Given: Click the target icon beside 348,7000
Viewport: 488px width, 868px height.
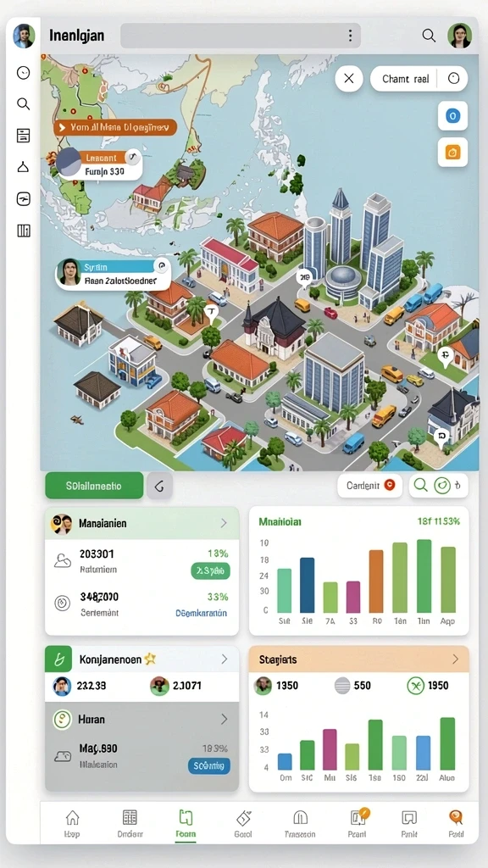Looking at the screenshot, I should click(x=63, y=604).
